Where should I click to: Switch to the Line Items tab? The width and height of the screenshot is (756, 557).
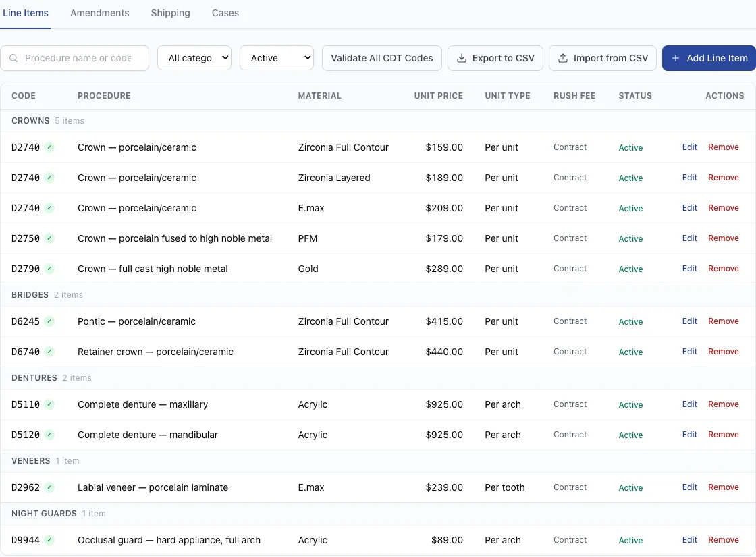tap(26, 13)
